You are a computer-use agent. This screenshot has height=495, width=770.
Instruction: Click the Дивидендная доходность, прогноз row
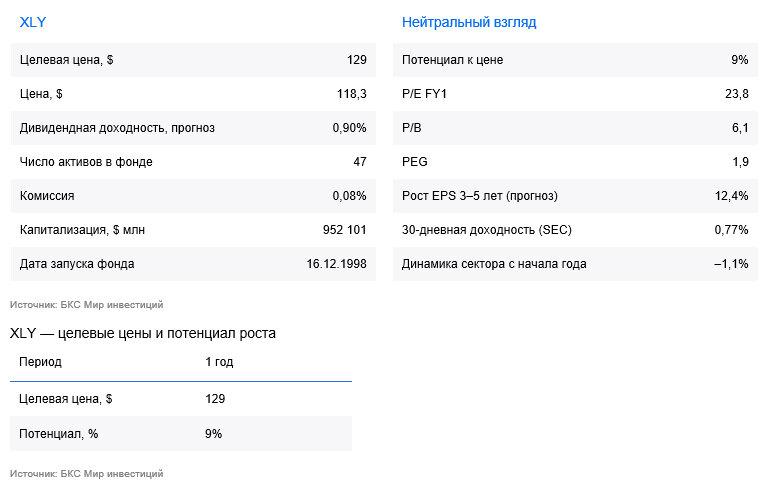pos(193,128)
